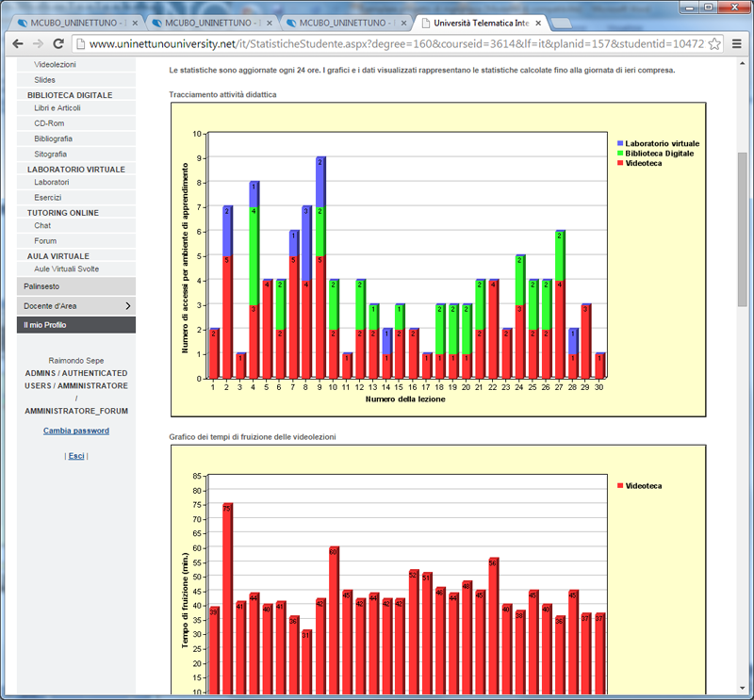Click the green Biblioteca Digitale legend swatch
The image size is (754, 700).
pyautogui.click(x=619, y=153)
